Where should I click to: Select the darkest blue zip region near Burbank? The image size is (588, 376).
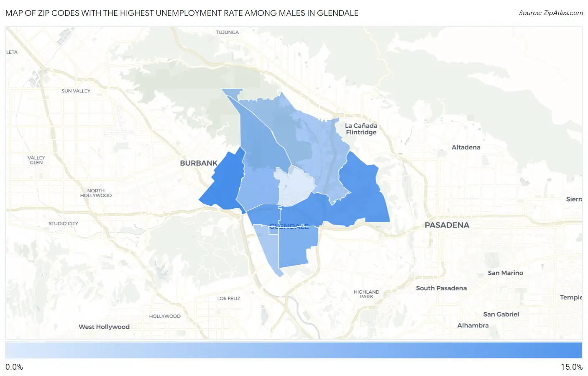coord(225,184)
